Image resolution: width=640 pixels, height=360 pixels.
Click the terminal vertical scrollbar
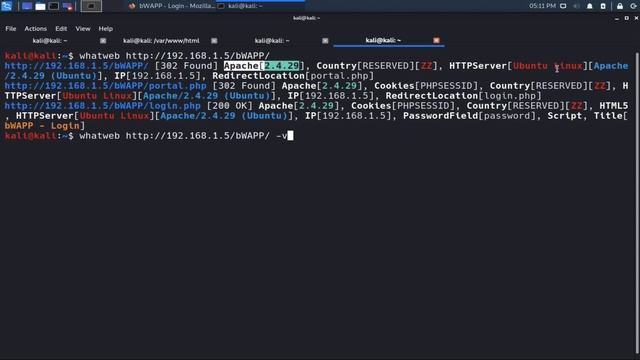point(637,202)
